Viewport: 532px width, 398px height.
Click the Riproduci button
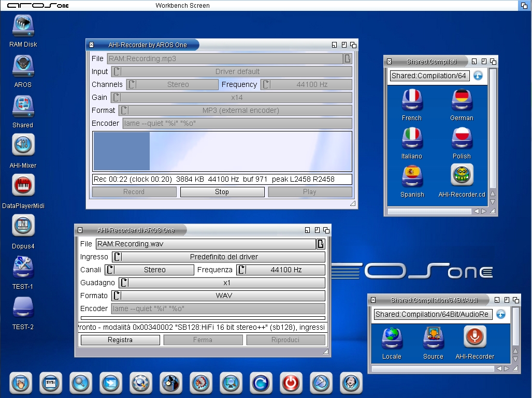[285, 340]
